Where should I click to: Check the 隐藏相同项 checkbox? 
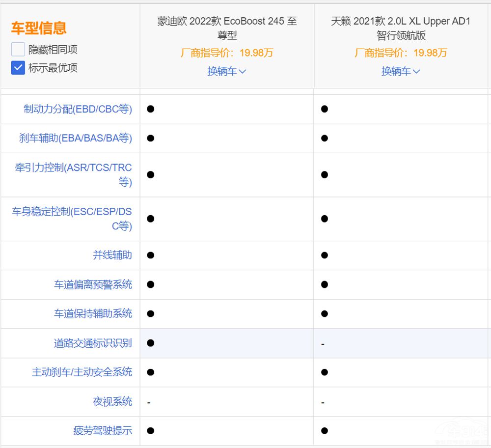click(18, 50)
